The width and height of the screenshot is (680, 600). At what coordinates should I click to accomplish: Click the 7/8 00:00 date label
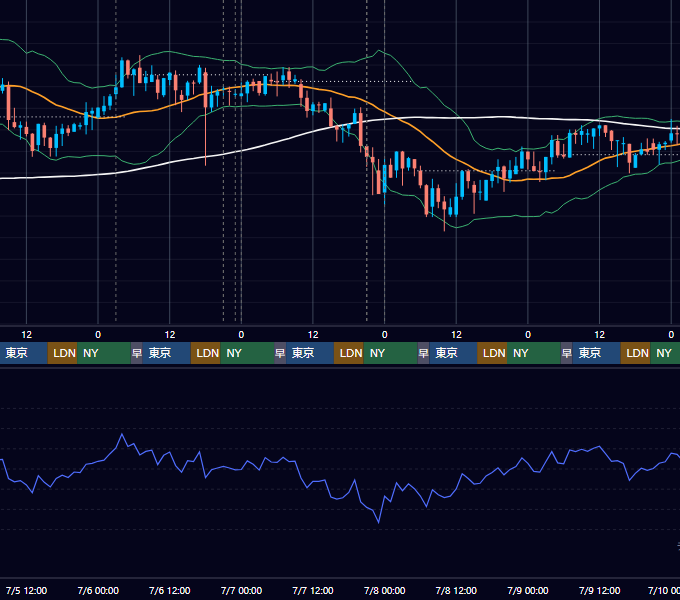click(x=384, y=590)
